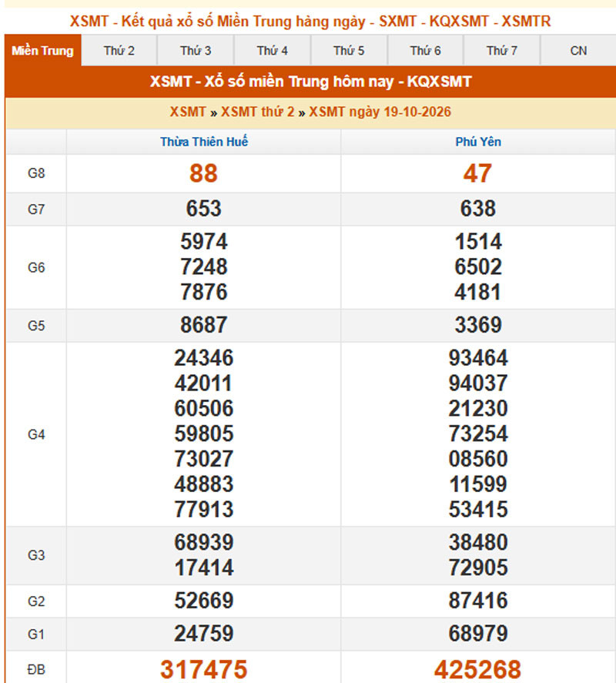Click the G1 row label
This screenshot has width=616, height=683.
[36, 634]
